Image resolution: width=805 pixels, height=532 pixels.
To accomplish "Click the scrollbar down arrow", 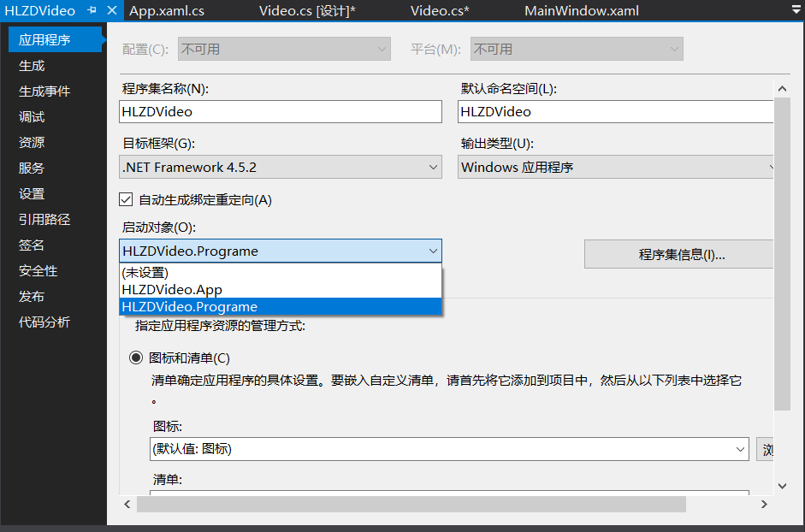I will tap(781, 485).
